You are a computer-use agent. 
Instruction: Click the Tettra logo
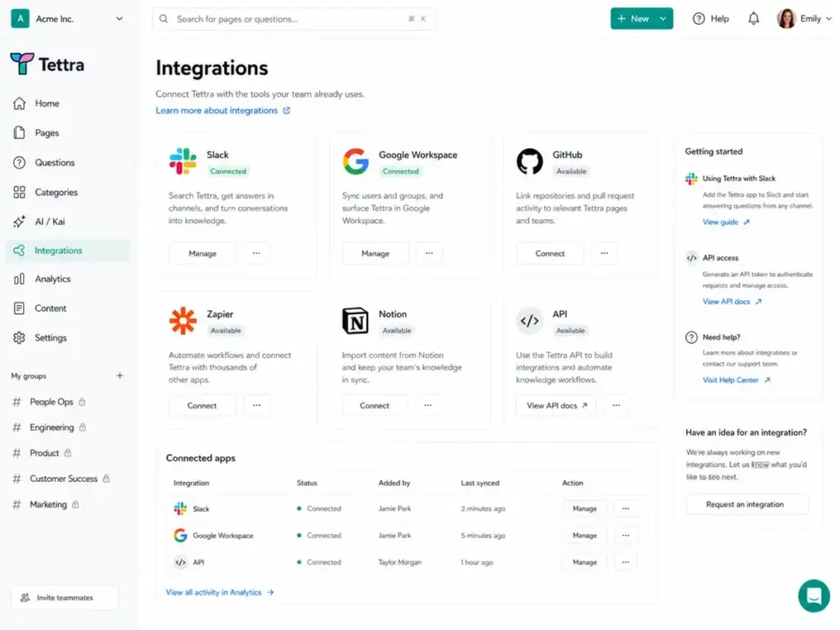pyautogui.click(x=47, y=64)
